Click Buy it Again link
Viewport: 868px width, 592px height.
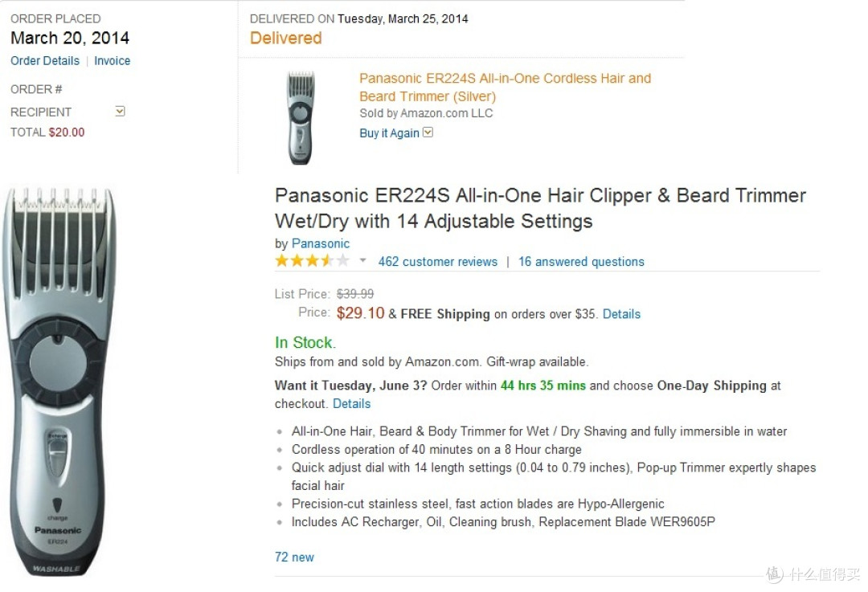[x=389, y=133]
